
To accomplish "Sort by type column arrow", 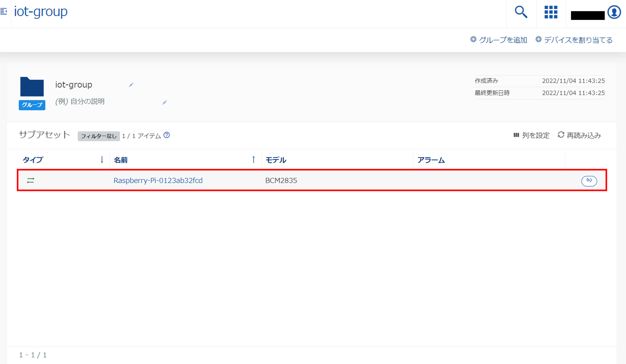I will coord(102,160).
